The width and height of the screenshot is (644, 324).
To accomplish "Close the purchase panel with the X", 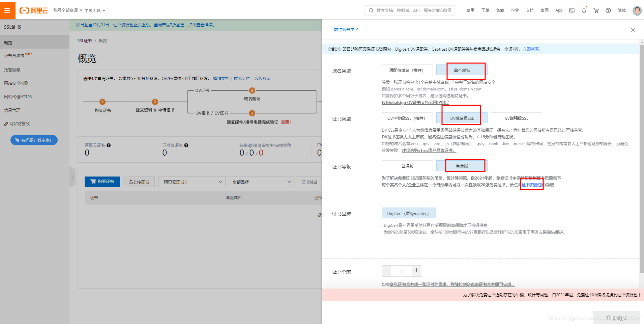I will click(633, 30).
